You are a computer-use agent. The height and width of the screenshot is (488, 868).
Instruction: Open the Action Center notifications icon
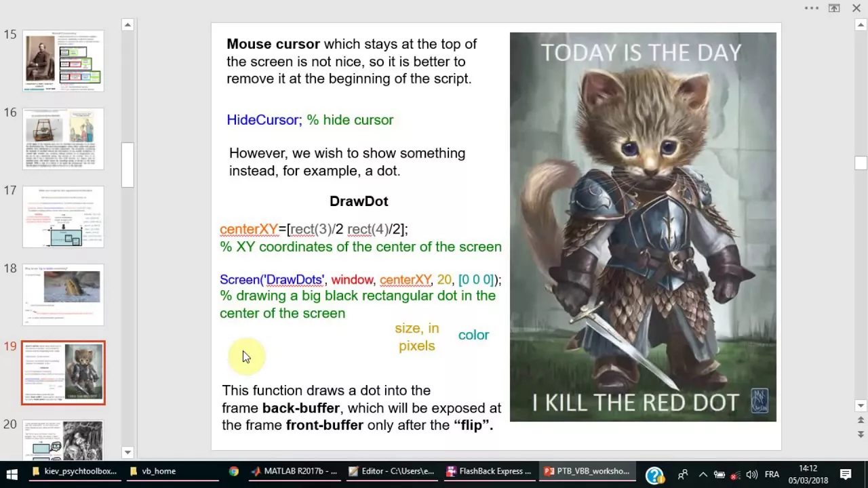coord(846,474)
